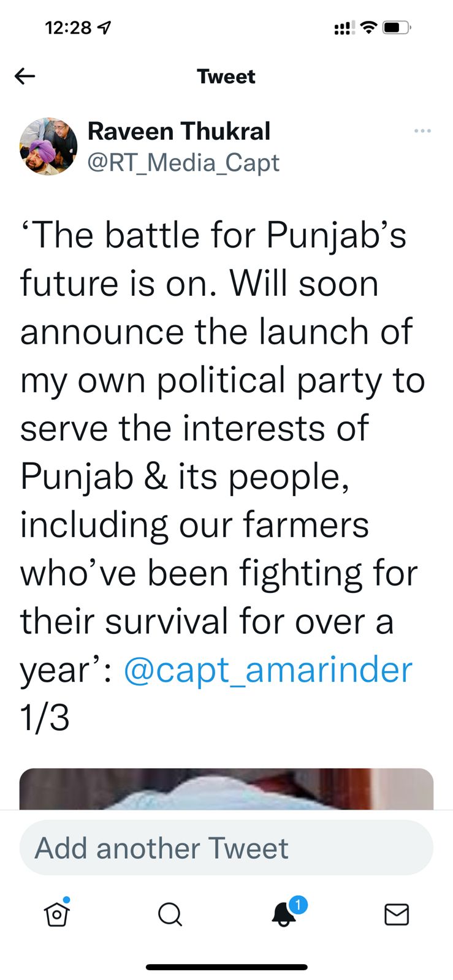Open the Notifications bell tab
The image size is (453, 980).
click(x=284, y=914)
